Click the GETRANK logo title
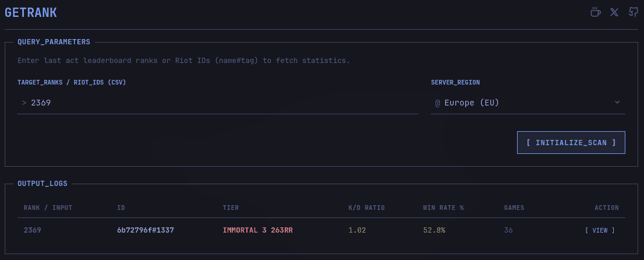This screenshot has width=644, height=260. [31, 12]
